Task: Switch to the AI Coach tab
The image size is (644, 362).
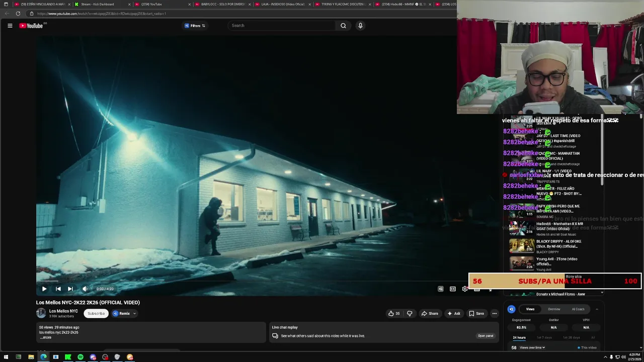Action: (578, 309)
